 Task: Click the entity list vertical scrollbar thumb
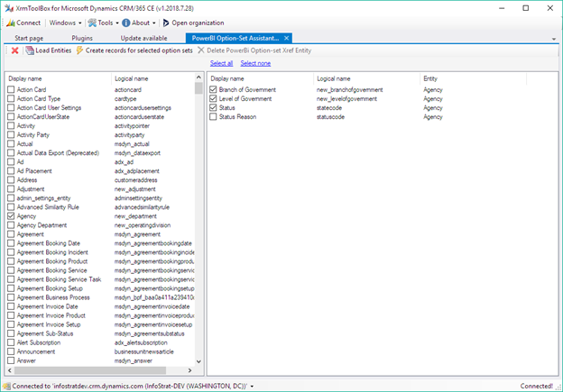198,88
